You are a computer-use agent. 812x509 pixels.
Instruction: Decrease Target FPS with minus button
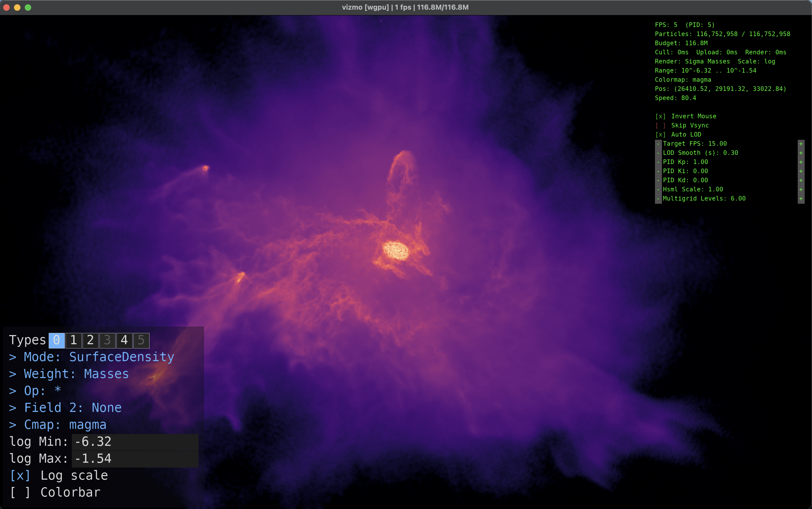658,144
